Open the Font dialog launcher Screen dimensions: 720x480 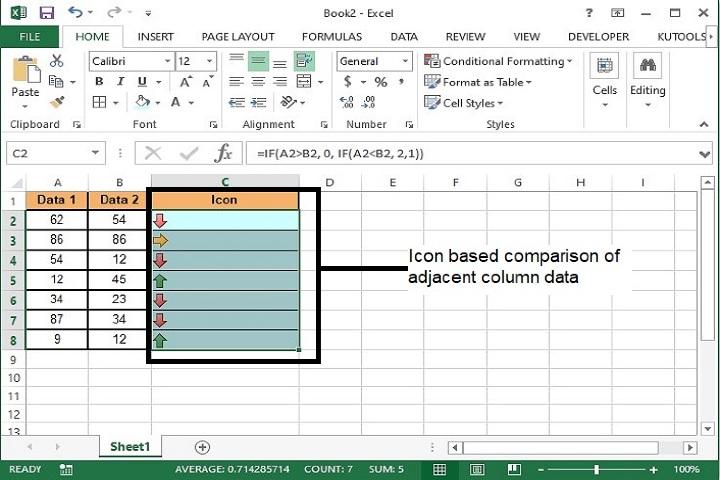213,124
